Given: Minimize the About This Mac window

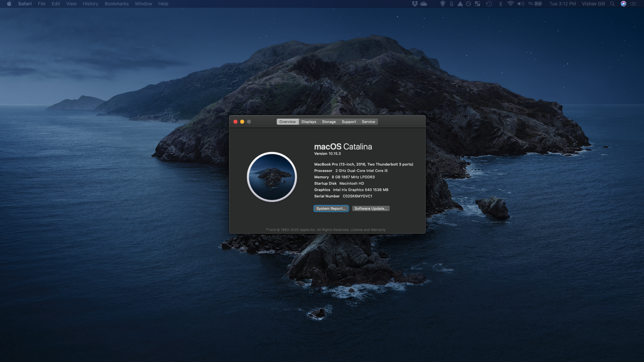Looking at the screenshot, I should click(242, 122).
